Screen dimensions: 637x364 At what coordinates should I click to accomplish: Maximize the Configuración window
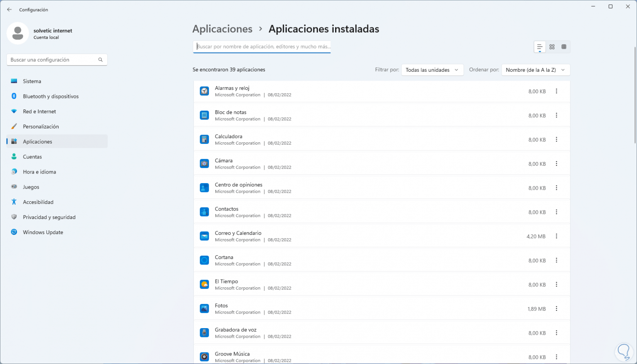pos(610,7)
